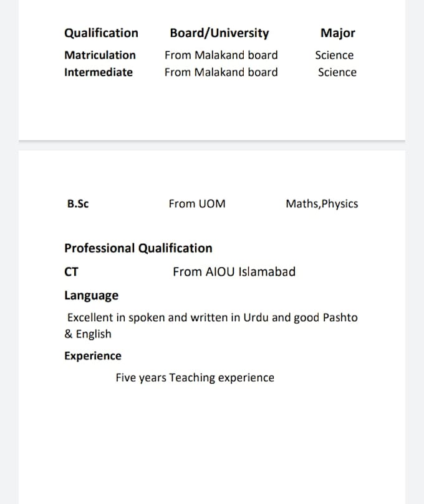Image resolution: width=424 pixels, height=504 pixels.
Task: Click the Matriculation row label
Action: point(100,55)
